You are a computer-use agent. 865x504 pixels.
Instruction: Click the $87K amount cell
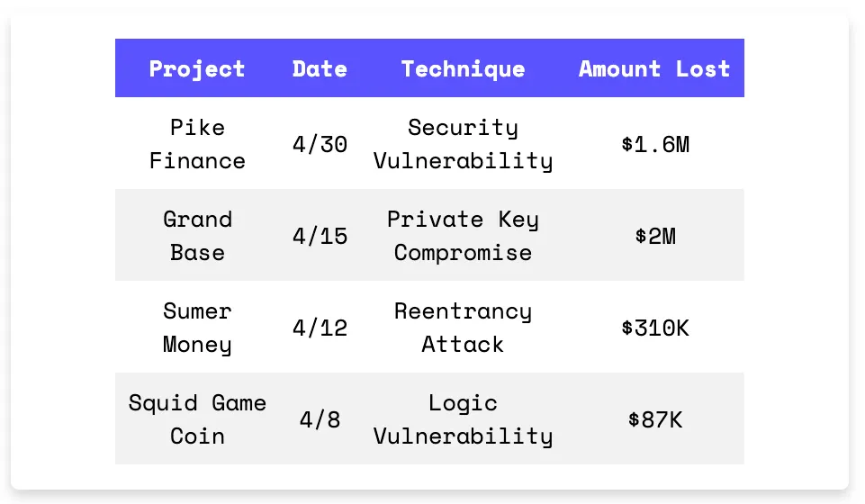click(x=654, y=419)
